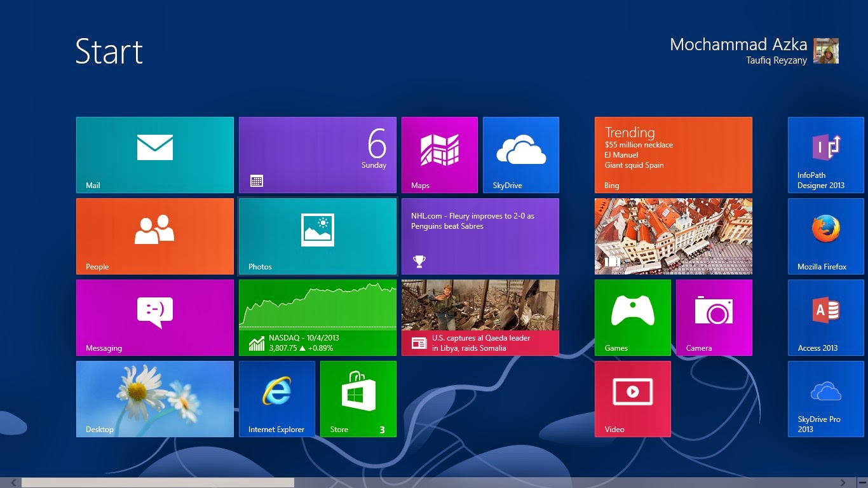The width and height of the screenshot is (868, 488).
Task: Launch Internet Explorer
Action: [277, 399]
